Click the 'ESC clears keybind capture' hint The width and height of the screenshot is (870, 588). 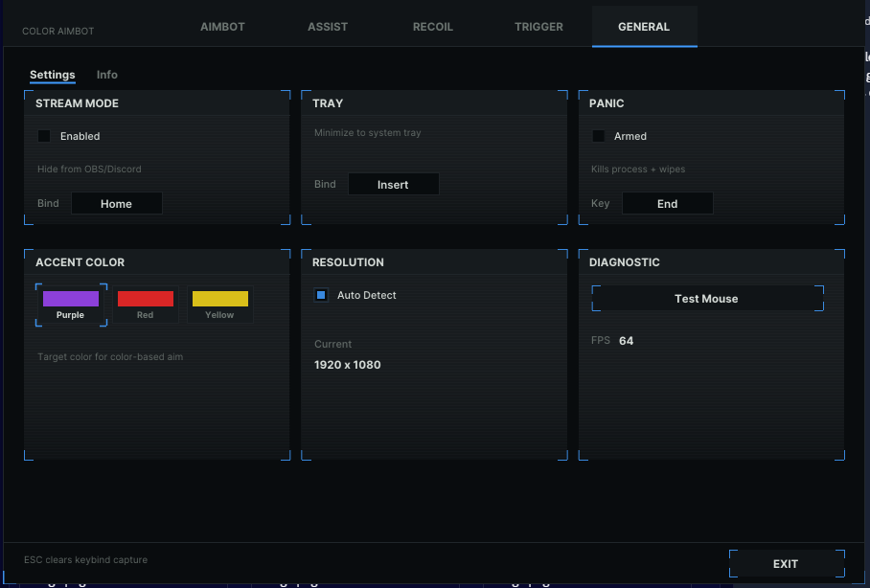click(86, 559)
